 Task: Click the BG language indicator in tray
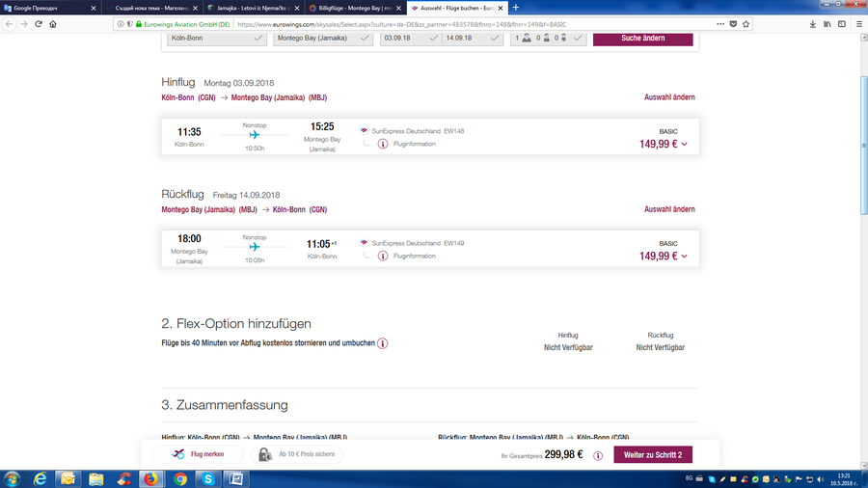(x=689, y=478)
